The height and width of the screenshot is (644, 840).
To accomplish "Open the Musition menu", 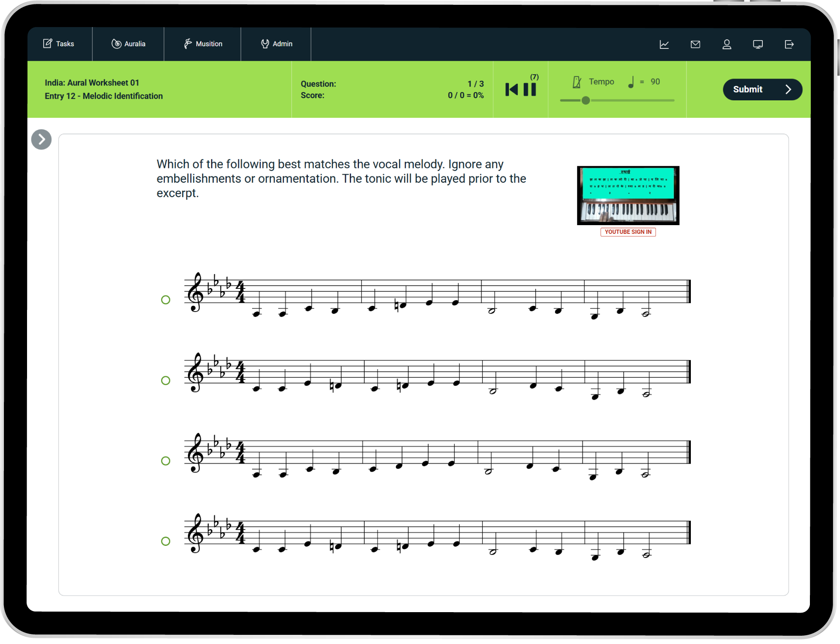I will click(x=203, y=44).
